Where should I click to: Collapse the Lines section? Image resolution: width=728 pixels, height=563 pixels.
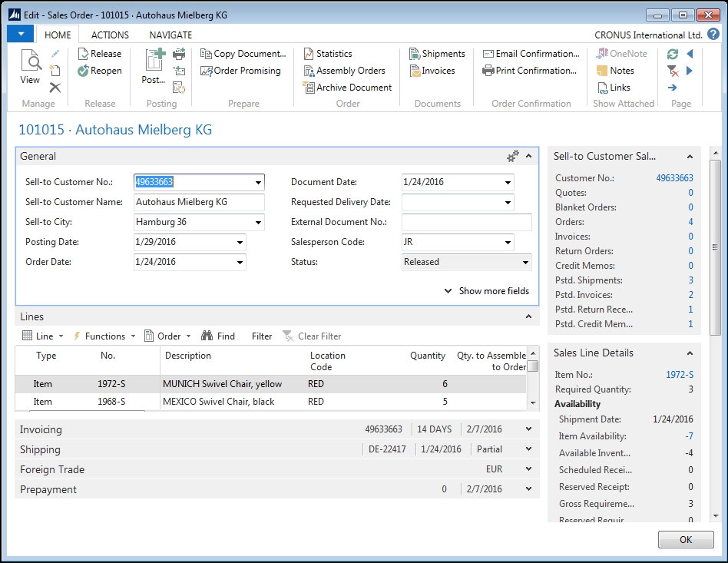coord(528,316)
